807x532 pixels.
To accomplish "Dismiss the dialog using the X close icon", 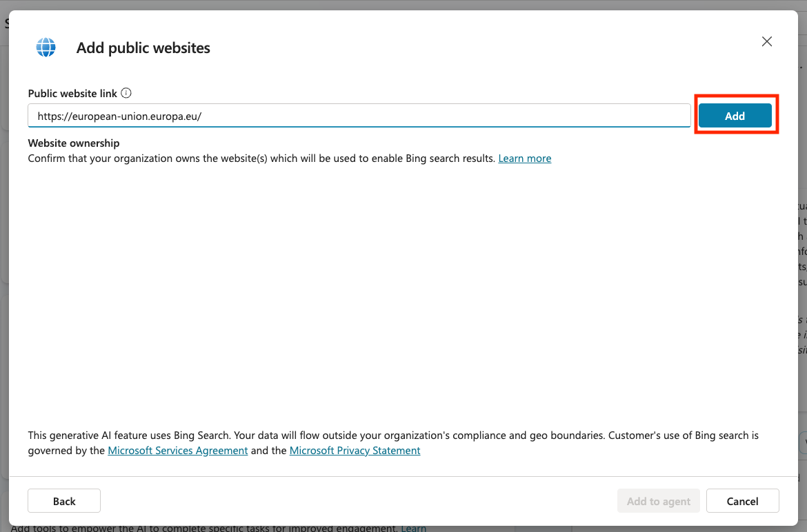I will (x=766, y=41).
